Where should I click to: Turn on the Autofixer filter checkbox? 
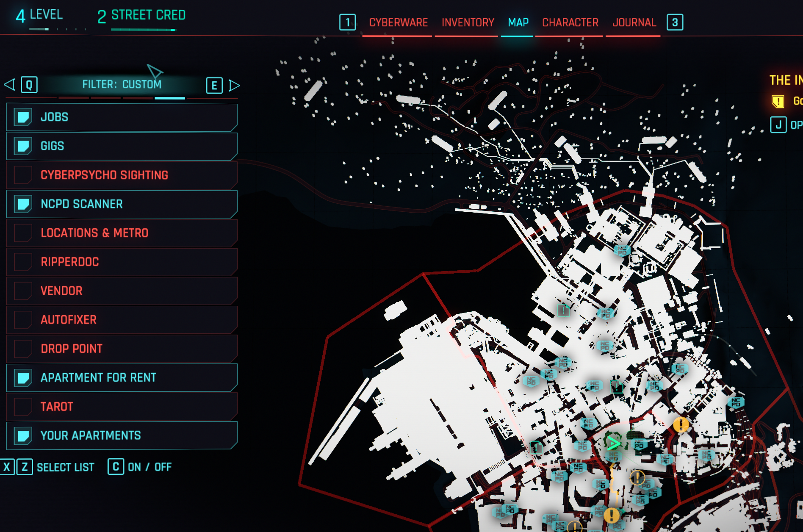(23, 320)
